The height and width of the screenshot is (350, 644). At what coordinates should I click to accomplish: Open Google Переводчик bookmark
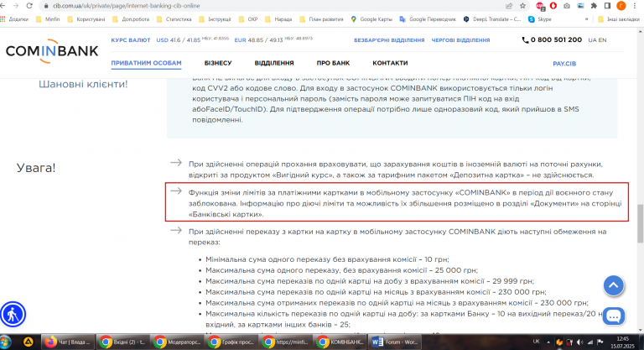[428, 19]
